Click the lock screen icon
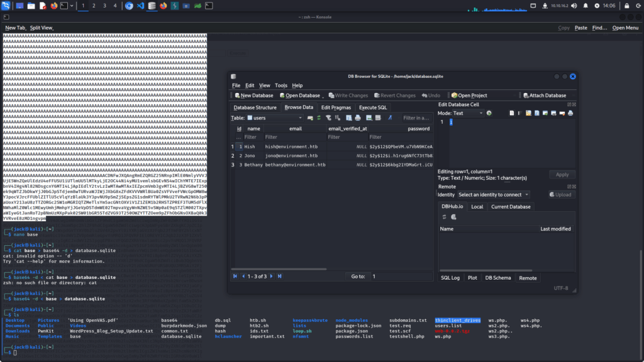Image resolution: width=644 pixels, height=362 pixels. 627,6
